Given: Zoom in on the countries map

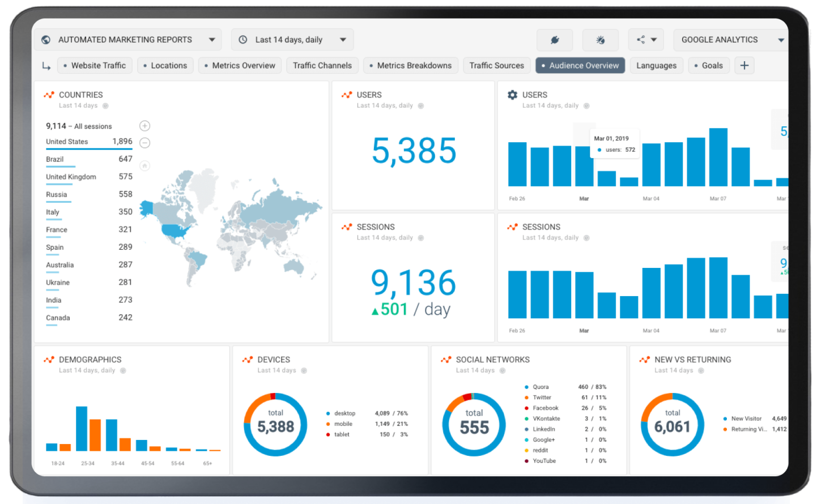Looking at the screenshot, I should click(145, 126).
